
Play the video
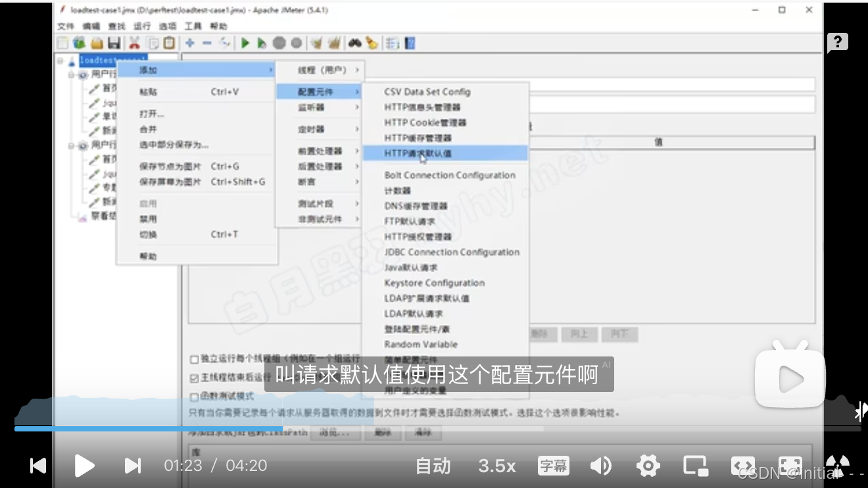tap(84, 466)
